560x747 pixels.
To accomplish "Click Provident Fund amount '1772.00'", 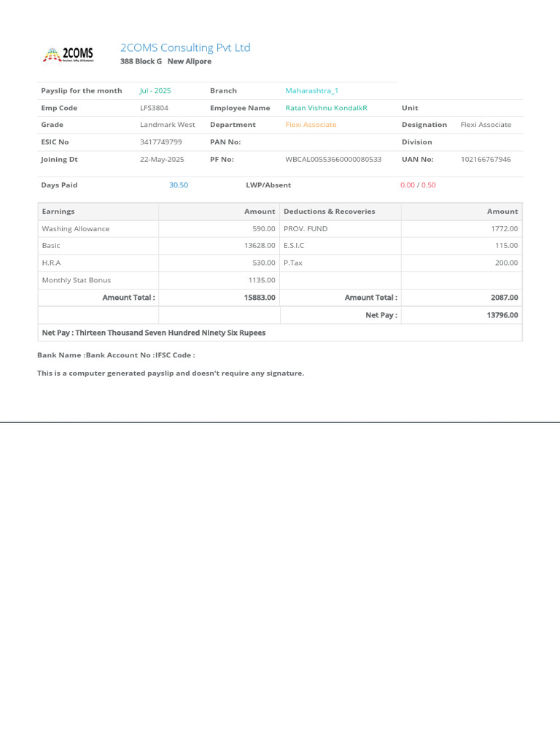I will (x=505, y=229).
